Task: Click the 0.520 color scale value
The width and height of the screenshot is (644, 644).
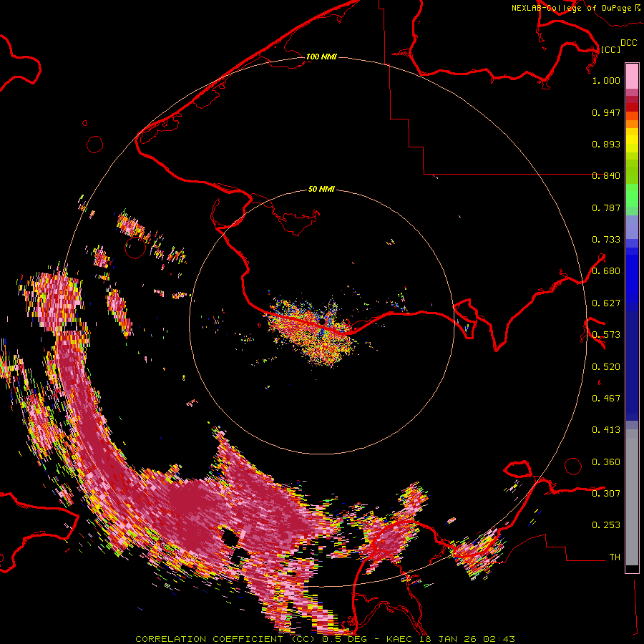Action: [x=606, y=367]
